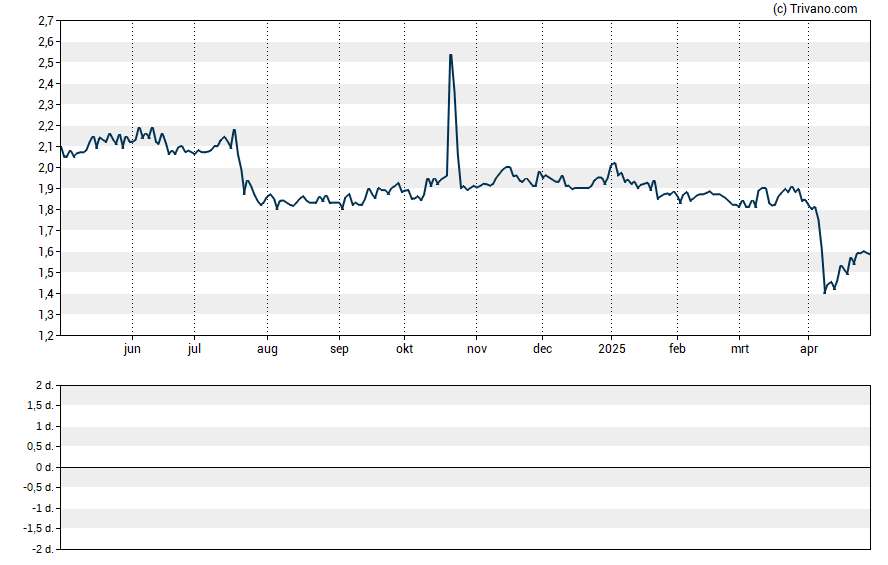Click the '-1,5 d.' volume axis label
Viewport: 888px width, 565px height.
click(x=39, y=529)
